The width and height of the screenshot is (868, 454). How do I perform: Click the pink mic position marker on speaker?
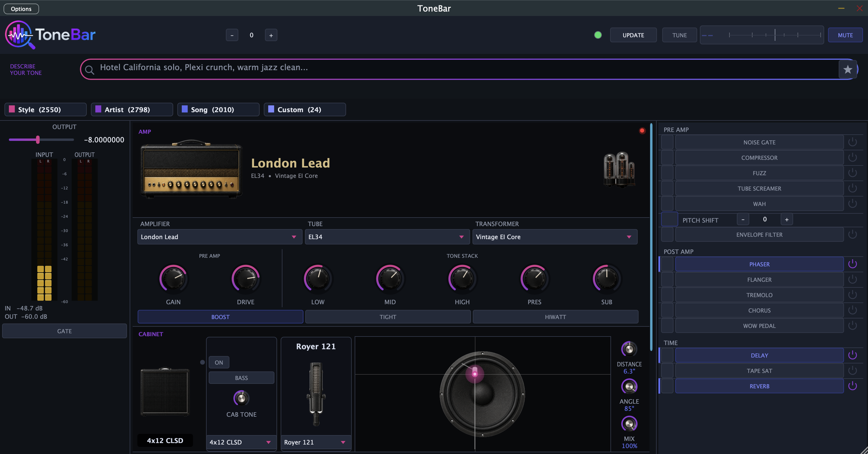click(475, 373)
